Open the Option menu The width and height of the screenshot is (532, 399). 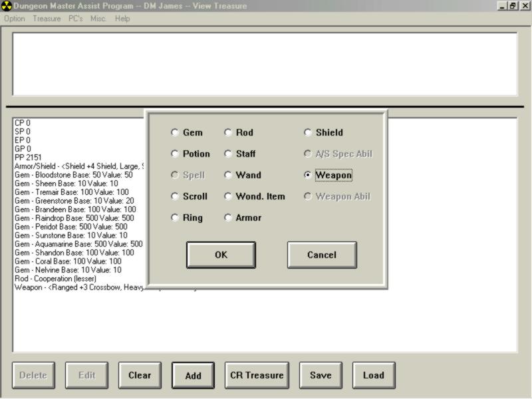14,19
